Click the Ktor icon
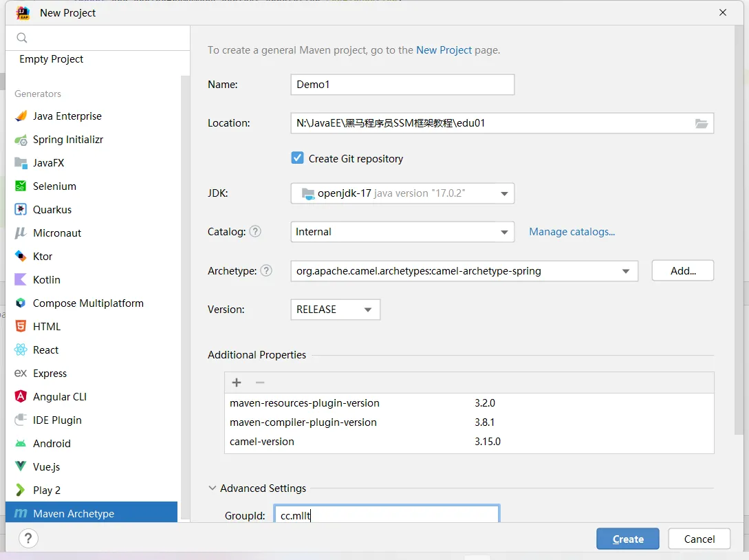The height and width of the screenshot is (560, 749). (21, 256)
